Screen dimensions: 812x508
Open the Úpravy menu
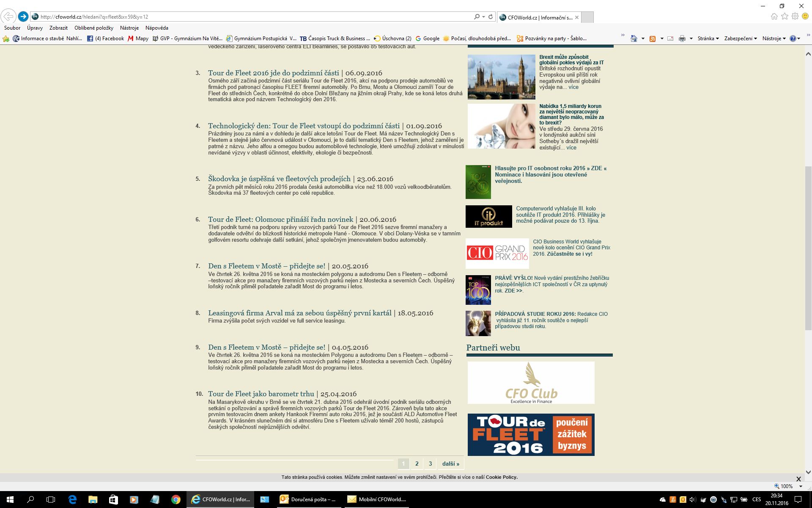click(35, 28)
